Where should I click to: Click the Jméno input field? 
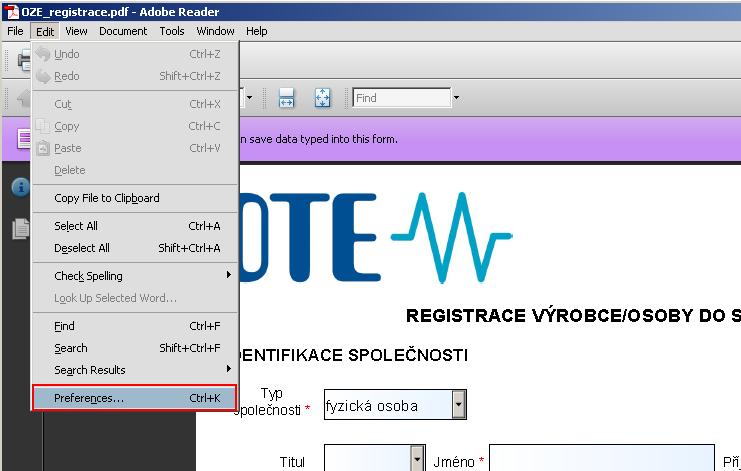602,458
